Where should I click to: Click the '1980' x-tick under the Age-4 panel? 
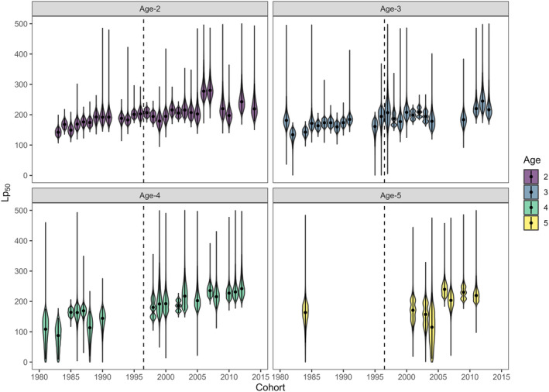tap(39, 377)
